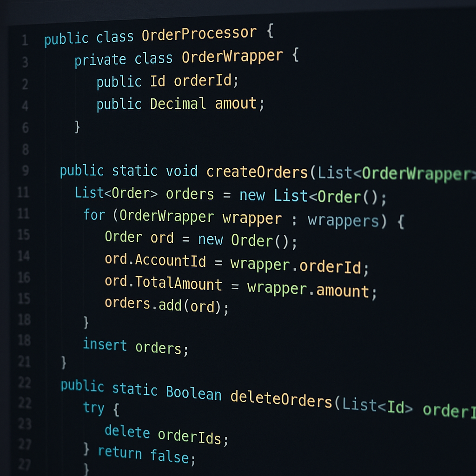Screen dimensions: 476x476
Task: Click 'wrapper.amount' assignment value
Action: click(308, 289)
